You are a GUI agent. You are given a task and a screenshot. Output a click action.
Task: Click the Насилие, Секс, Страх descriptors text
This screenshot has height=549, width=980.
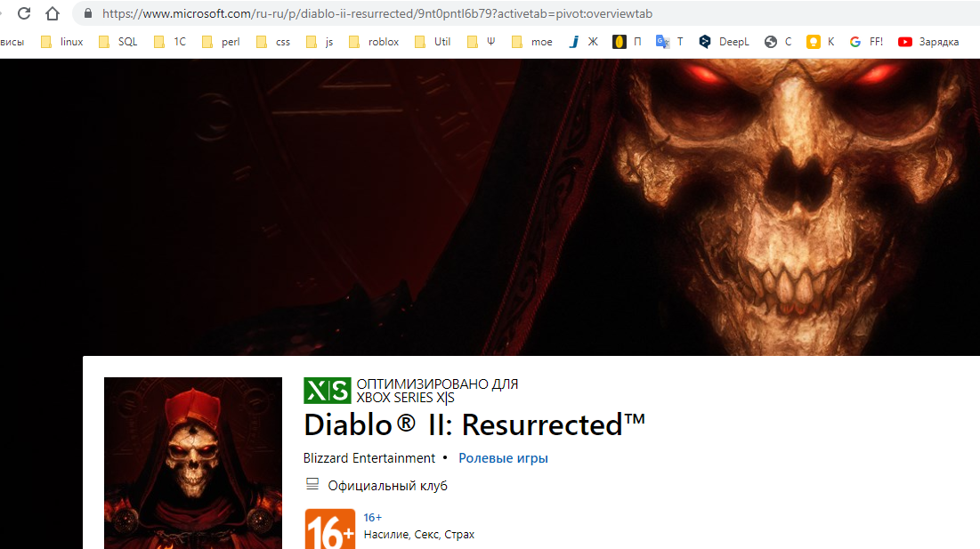(418, 535)
